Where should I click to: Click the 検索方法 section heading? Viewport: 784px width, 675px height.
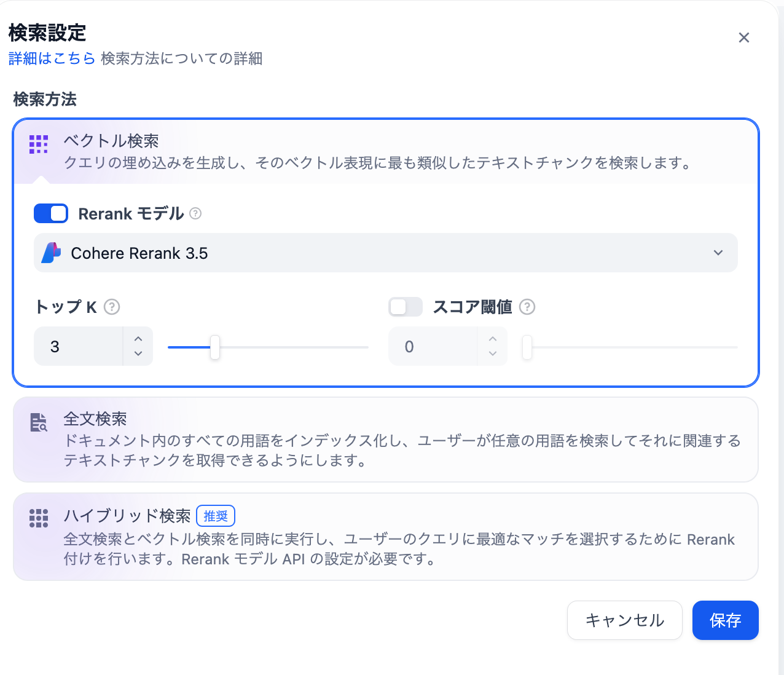pyautogui.click(x=45, y=99)
